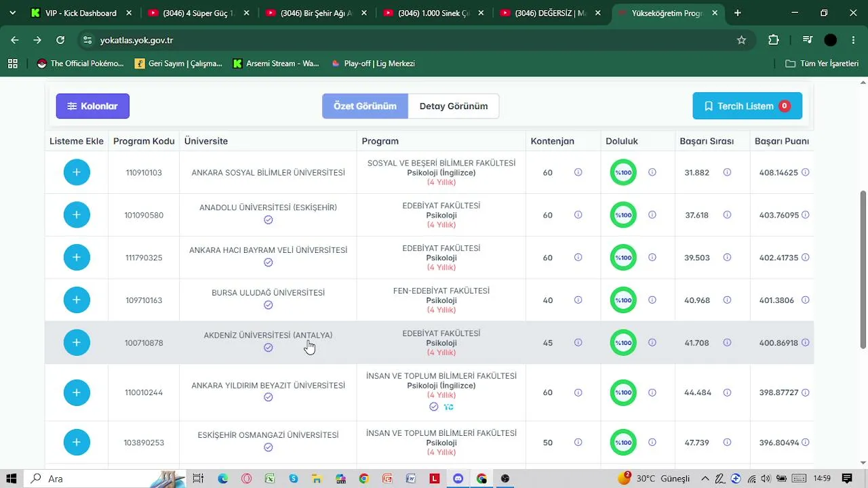Open Excel from the taskbar
Screen dimensions: 868x488
[270, 479]
